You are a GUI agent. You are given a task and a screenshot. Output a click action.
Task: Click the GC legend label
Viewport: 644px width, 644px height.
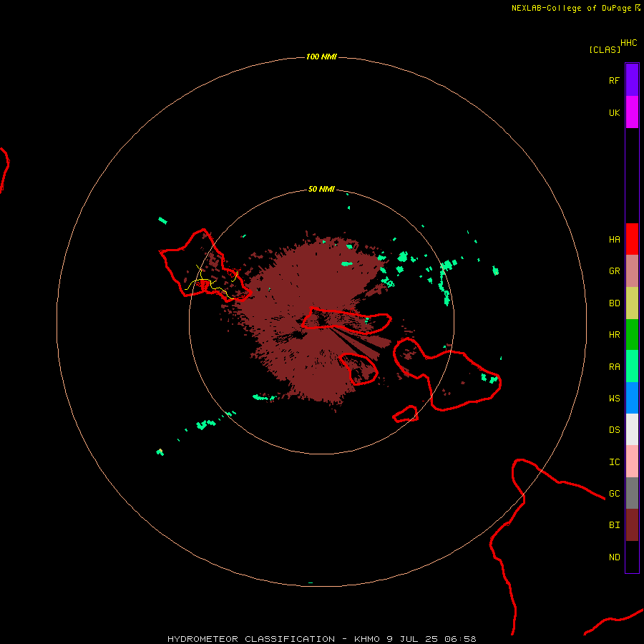click(x=614, y=494)
